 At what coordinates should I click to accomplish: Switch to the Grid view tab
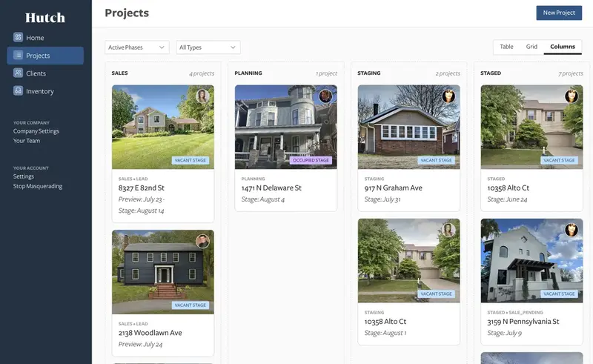pos(531,47)
